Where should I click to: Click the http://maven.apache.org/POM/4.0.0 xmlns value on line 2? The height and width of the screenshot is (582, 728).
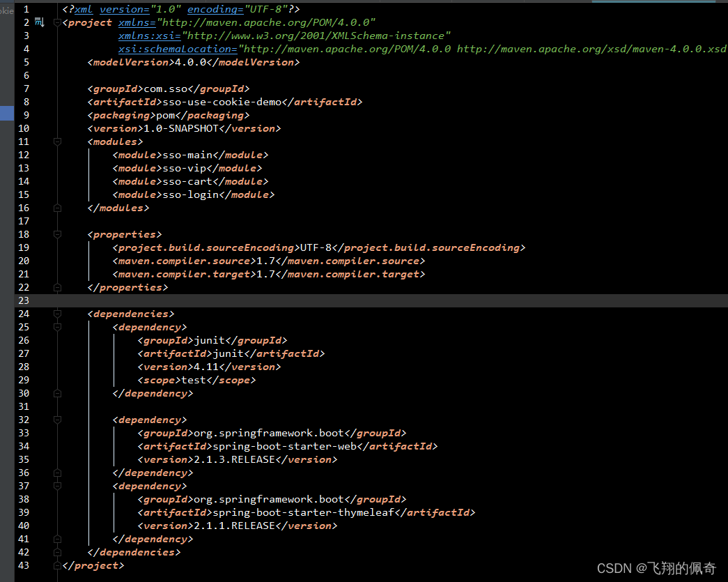(266, 22)
